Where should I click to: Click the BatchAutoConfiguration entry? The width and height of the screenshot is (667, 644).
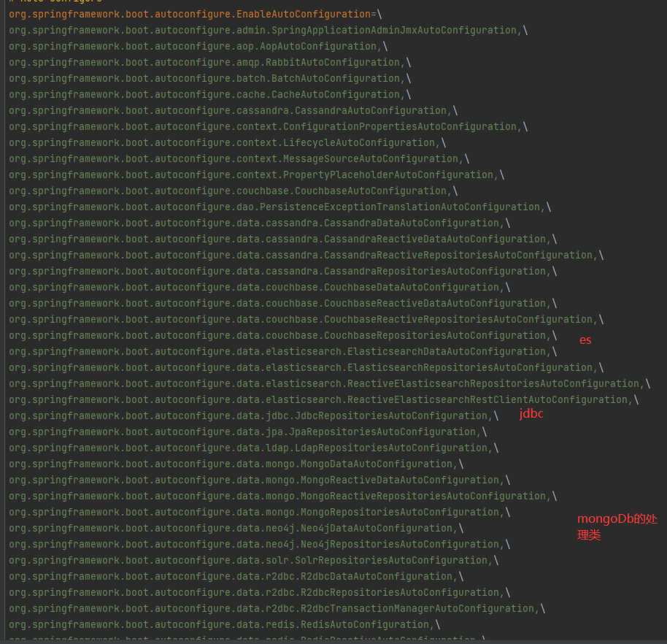coord(209,79)
